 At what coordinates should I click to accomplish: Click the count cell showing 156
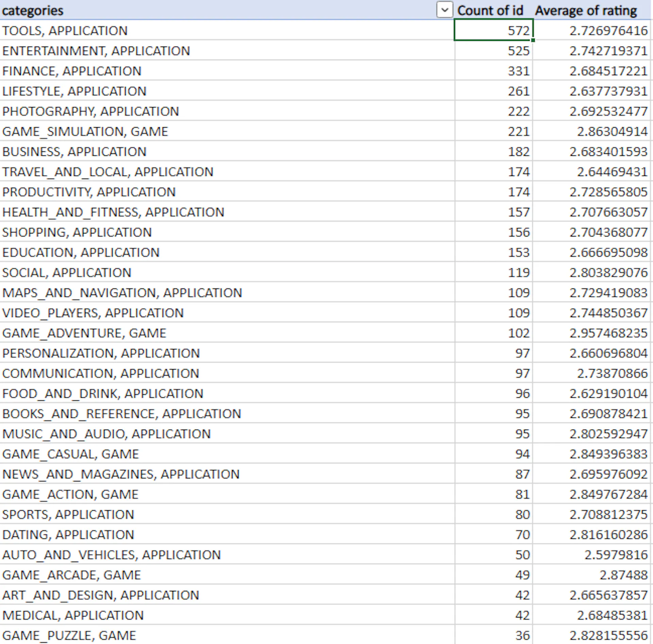[493, 232]
